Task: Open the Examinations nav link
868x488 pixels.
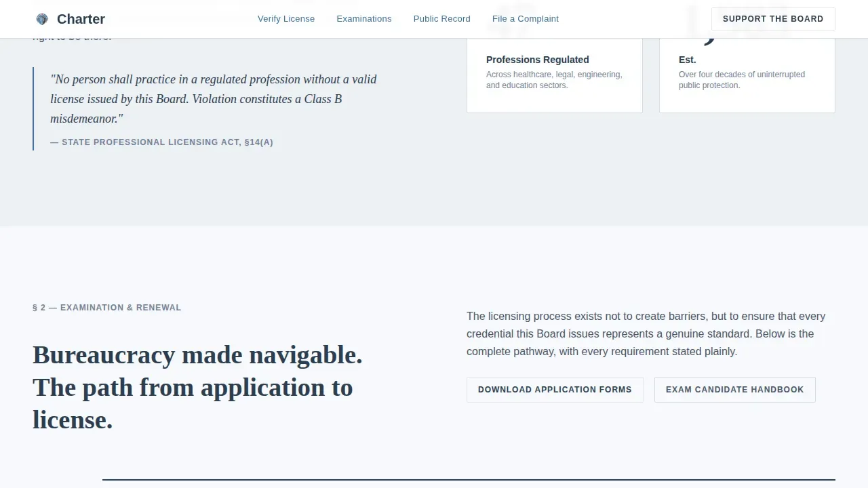Action: [364, 19]
